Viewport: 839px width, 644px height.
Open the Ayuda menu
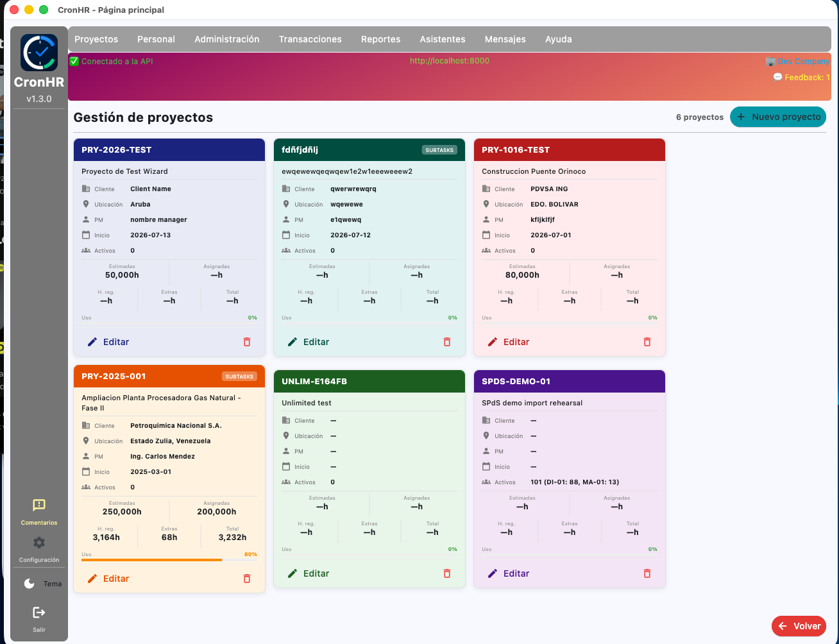(x=559, y=39)
